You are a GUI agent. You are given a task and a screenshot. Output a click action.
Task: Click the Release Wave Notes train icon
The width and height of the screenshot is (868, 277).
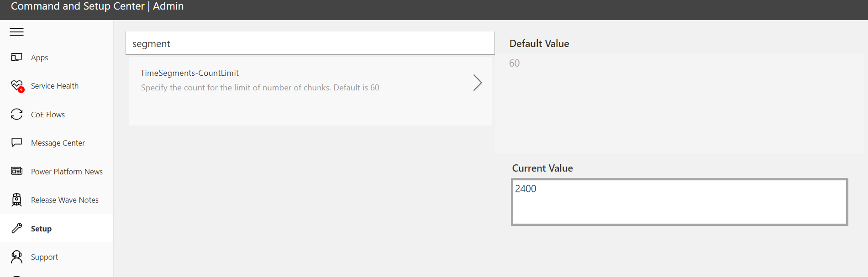click(16, 199)
